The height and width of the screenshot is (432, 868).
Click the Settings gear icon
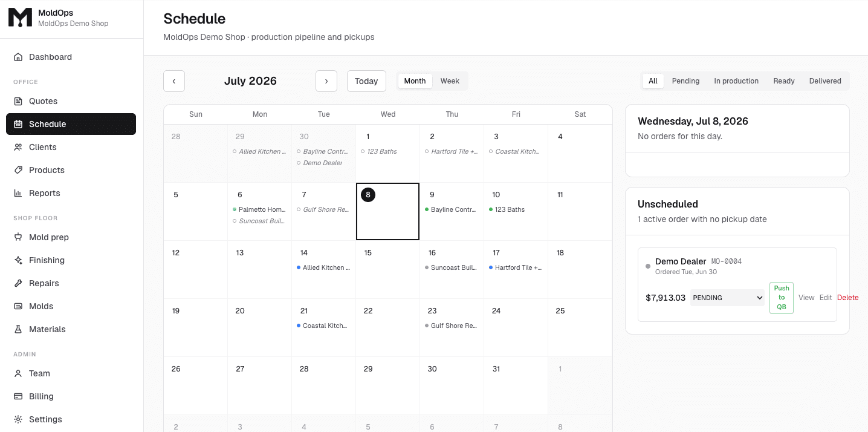point(18,419)
